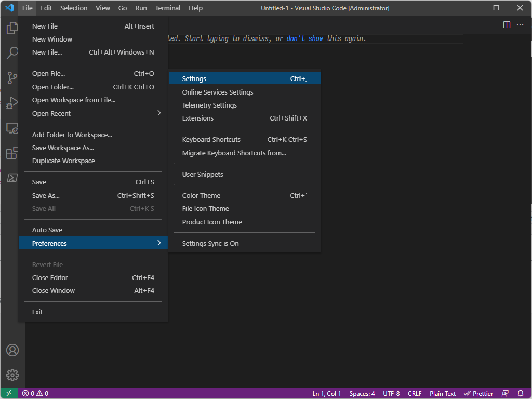
Task: Toggle Auto Save in File menu
Action: pos(93,230)
